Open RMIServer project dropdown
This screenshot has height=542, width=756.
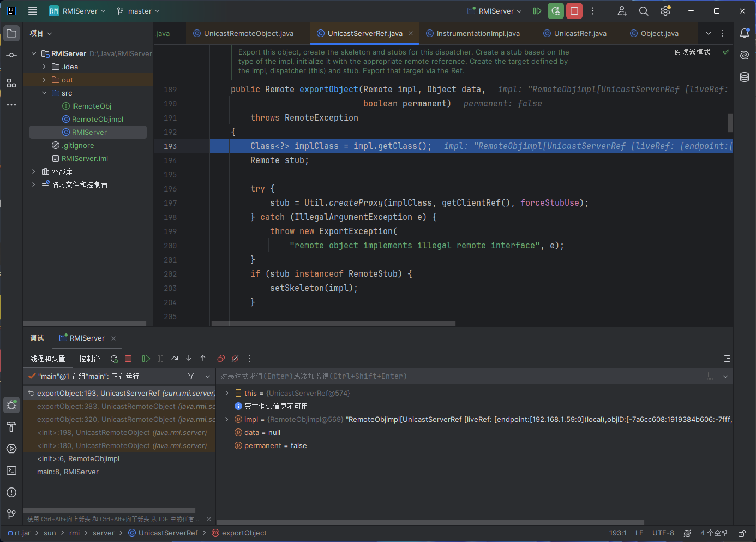(x=77, y=11)
